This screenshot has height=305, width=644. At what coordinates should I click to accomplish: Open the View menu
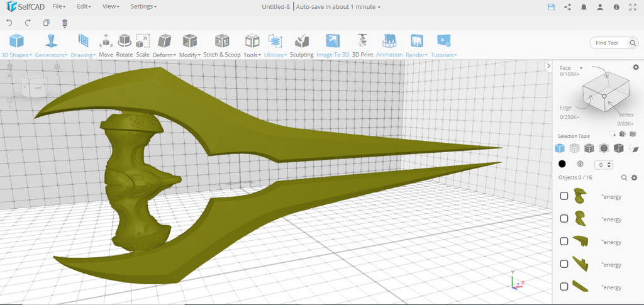(x=111, y=6)
